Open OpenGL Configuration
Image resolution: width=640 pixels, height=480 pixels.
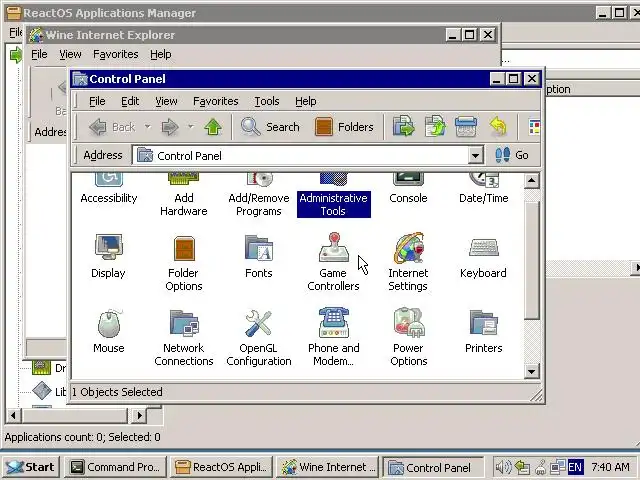click(x=259, y=338)
